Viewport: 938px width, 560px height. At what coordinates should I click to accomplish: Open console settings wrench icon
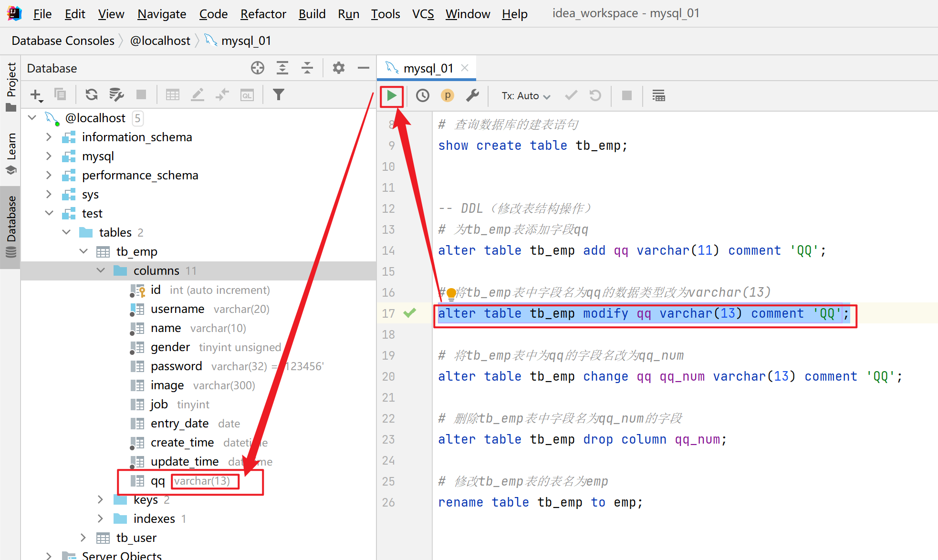(x=472, y=96)
